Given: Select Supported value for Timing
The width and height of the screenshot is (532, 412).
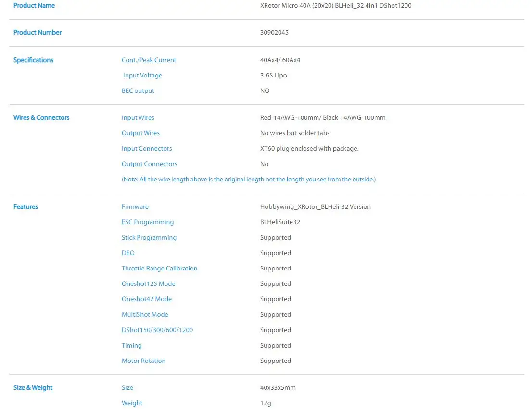Looking at the screenshot, I should [275, 345].
